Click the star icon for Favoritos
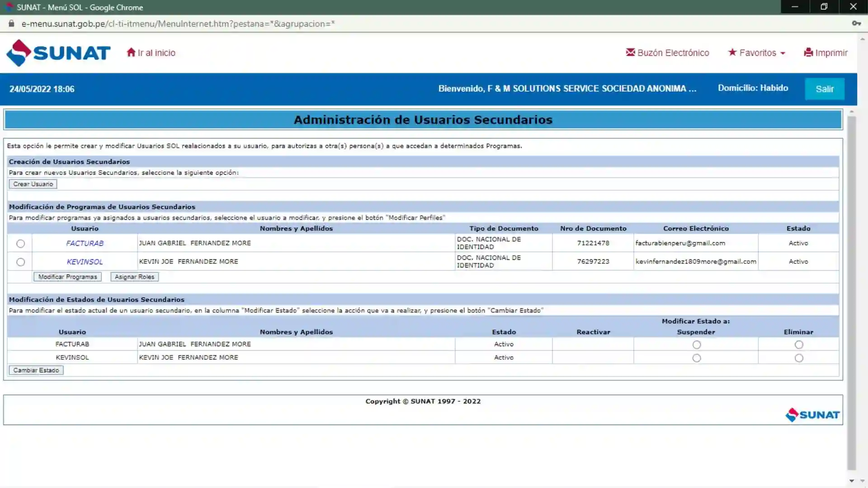868x488 pixels. coord(732,52)
